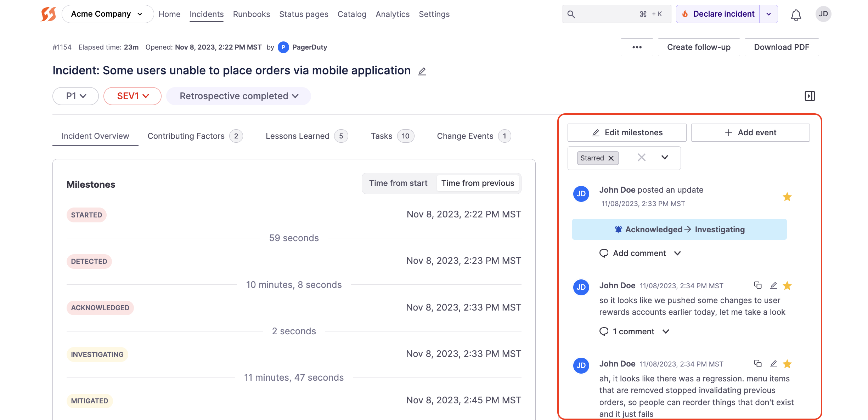
Task: Click the Create follow-up button
Action: 698,47
